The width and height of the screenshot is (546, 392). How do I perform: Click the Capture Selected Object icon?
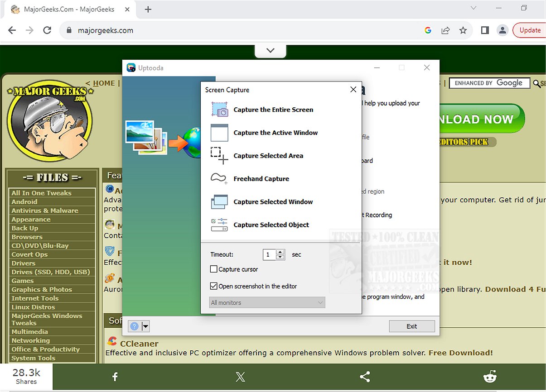click(x=219, y=225)
